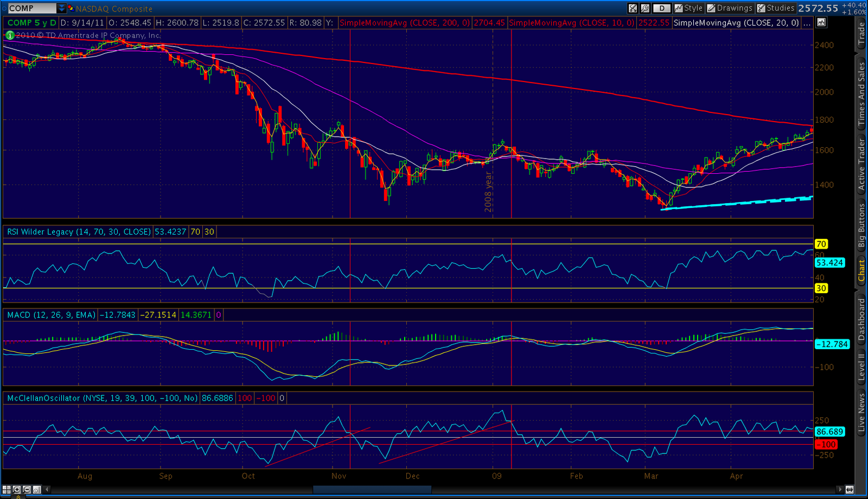The image size is (868, 499).
Task: Click the NASDAQ Composite description text
Action: (x=114, y=9)
